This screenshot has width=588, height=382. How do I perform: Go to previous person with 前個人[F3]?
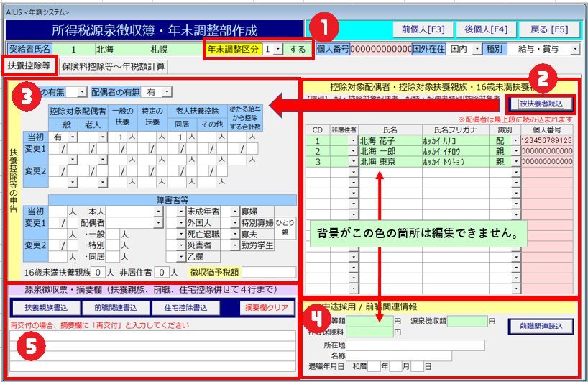pyautogui.click(x=422, y=29)
